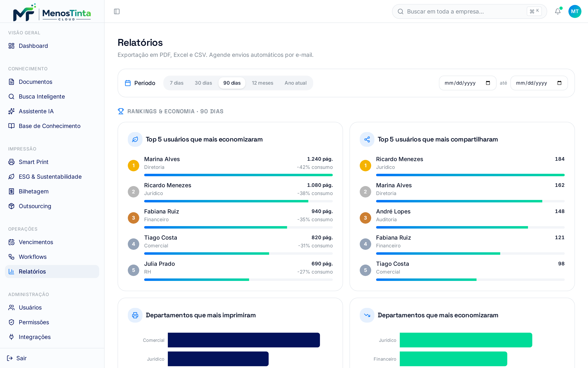Image resolution: width=588 pixels, height=368 pixels.
Task: Open the MT user avatar menu
Action: tap(575, 11)
